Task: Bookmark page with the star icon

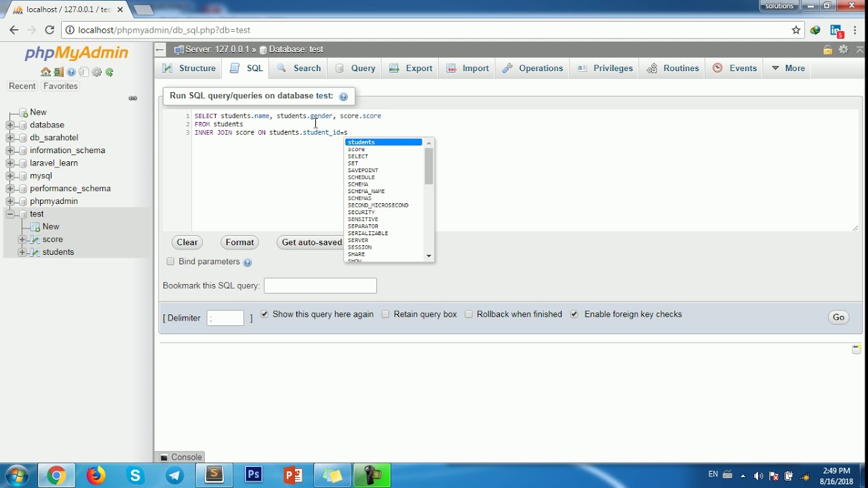Action: [796, 30]
